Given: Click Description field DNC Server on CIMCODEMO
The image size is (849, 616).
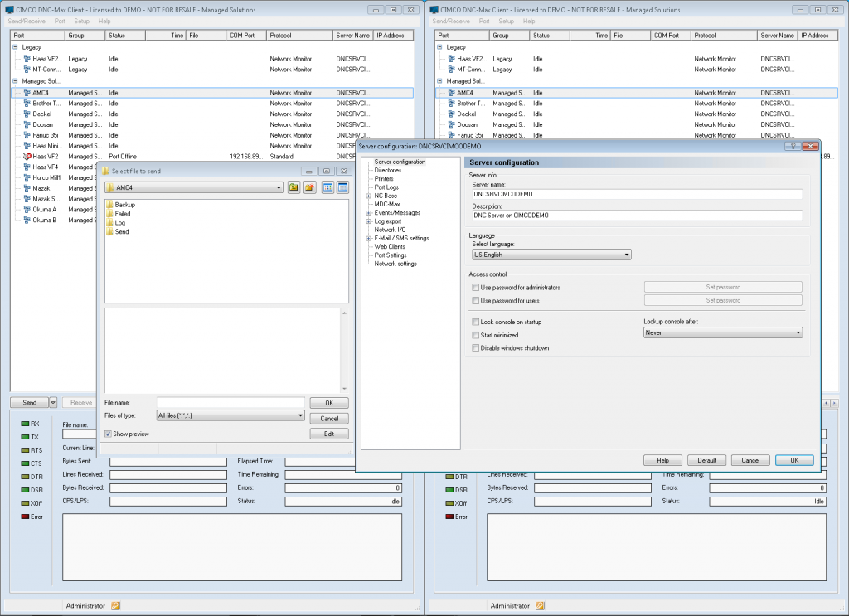Looking at the screenshot, I should click(638, 215).
